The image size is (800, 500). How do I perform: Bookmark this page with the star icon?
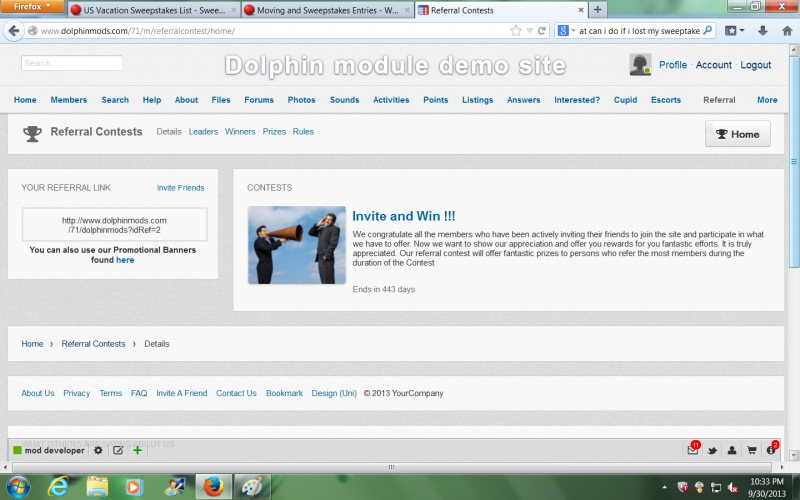516,31
